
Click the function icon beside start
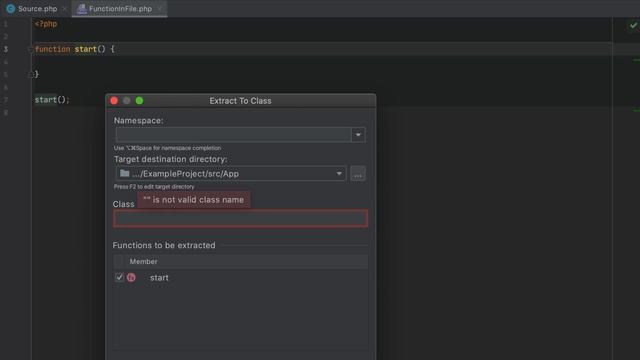click(131, 278)
